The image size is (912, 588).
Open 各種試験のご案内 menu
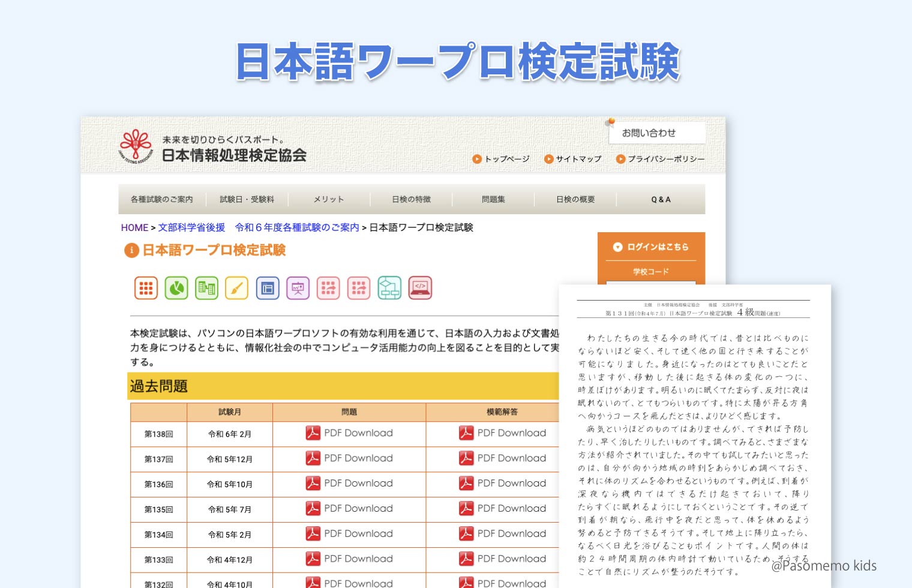[x=162, y=199]
